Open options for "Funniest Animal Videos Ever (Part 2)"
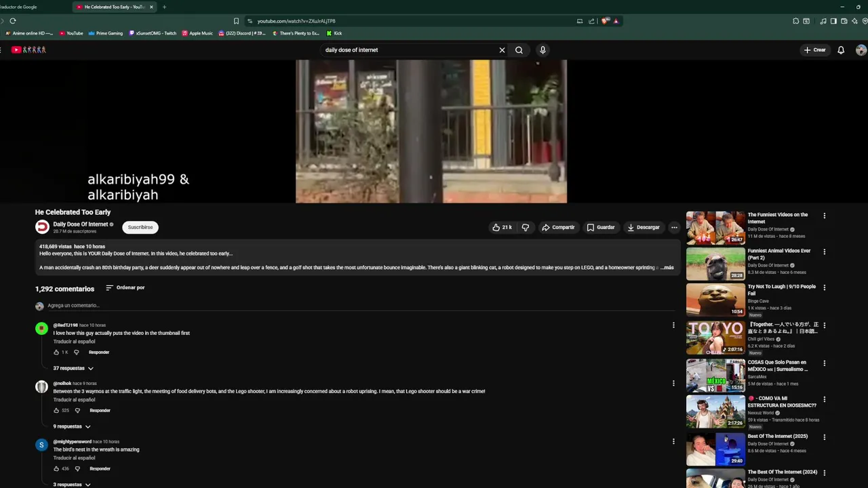The height and width of the screenshot is (488, 868). 825,252
